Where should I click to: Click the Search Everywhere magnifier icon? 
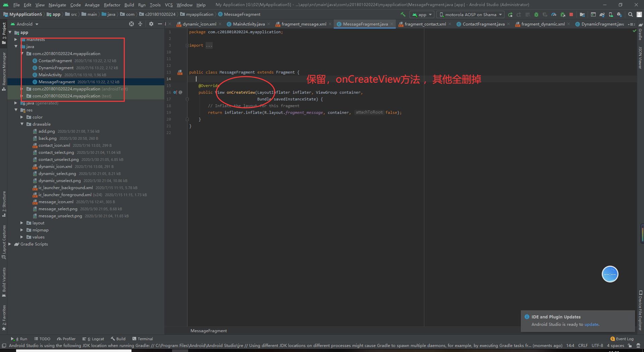pyautogui.click(x=631, y=14)
